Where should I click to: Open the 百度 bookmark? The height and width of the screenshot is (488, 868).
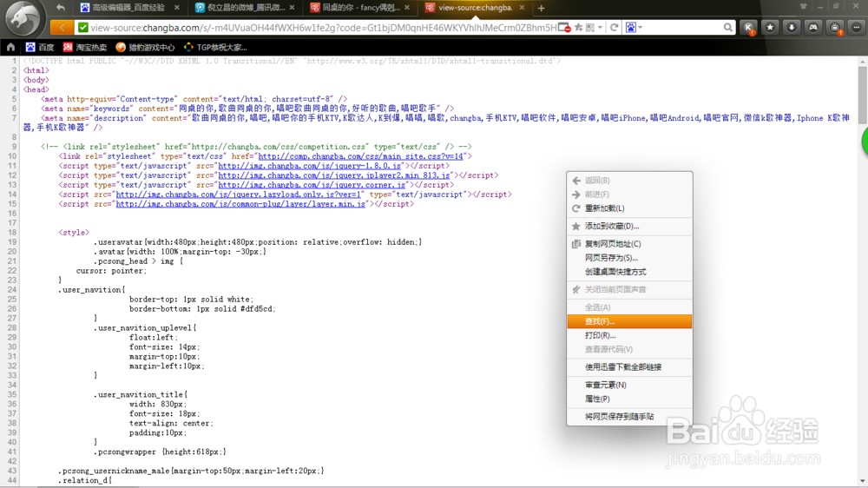[40, 47]
